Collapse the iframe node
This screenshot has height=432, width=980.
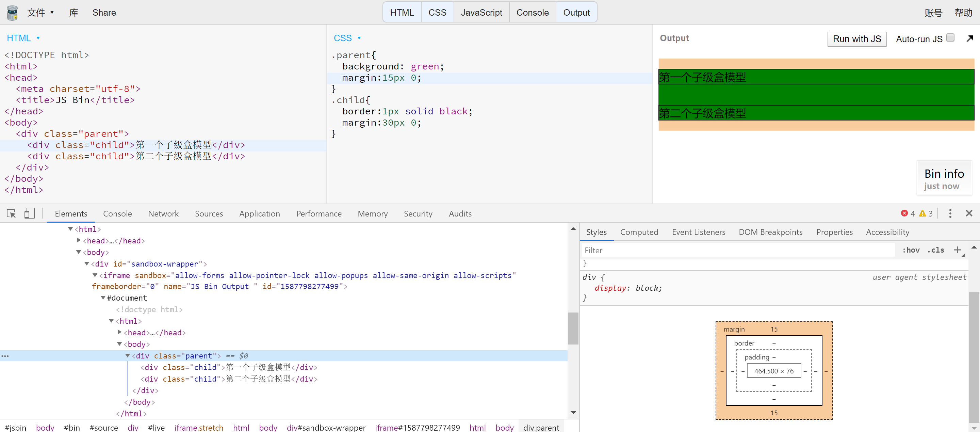tap(95, 275)
